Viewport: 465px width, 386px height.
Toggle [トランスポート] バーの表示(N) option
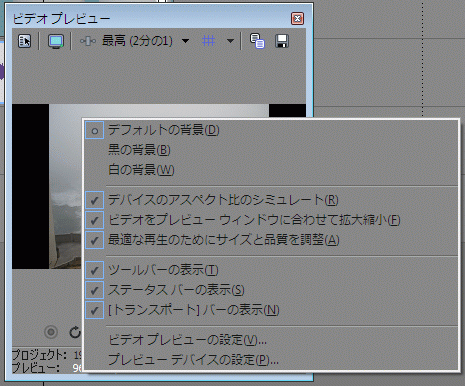pos(271,310)
